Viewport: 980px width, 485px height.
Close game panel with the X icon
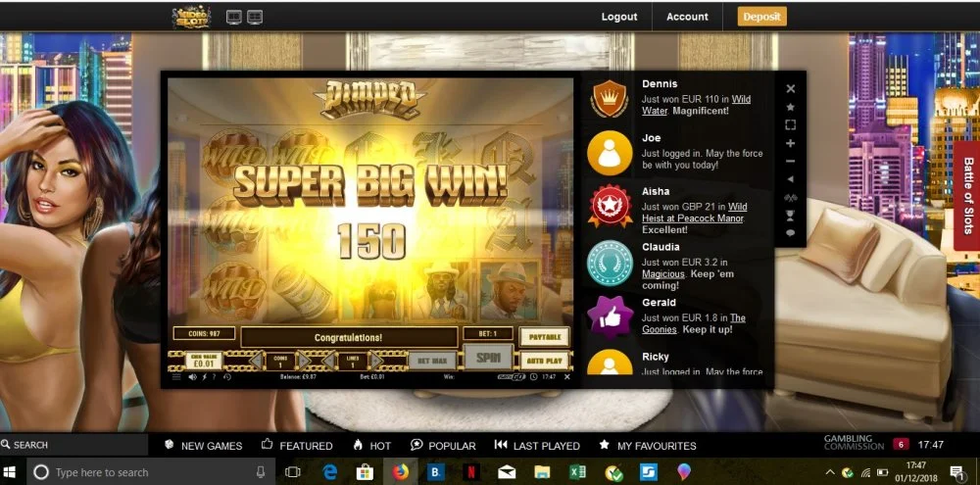[x=790, y=89]
